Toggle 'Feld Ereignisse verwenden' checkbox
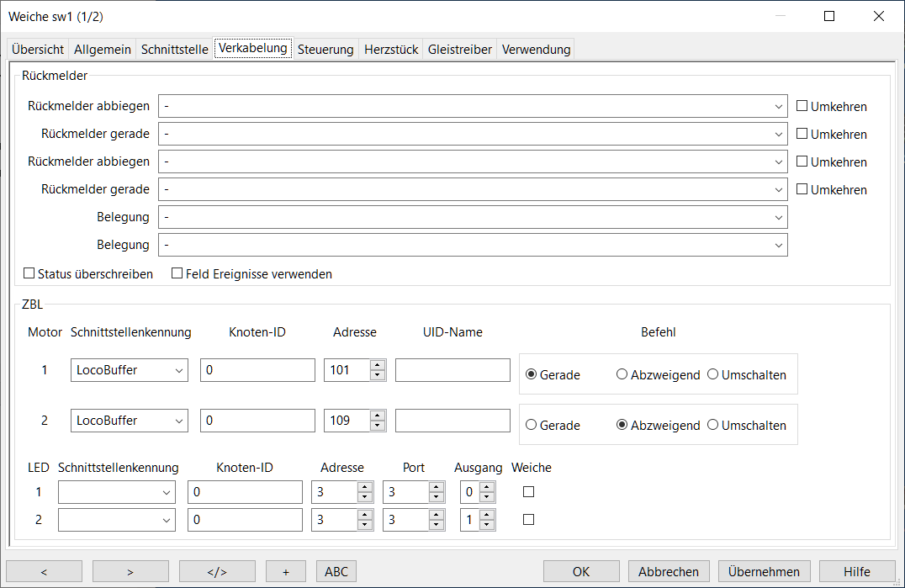 pyautogui.click(x=177, y=273)
